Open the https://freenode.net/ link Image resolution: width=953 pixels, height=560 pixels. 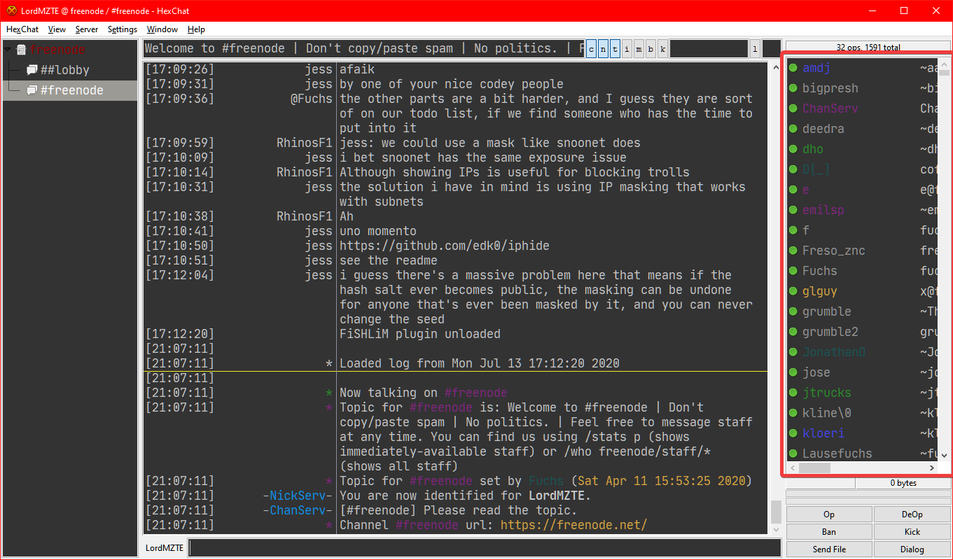(573, 525)
